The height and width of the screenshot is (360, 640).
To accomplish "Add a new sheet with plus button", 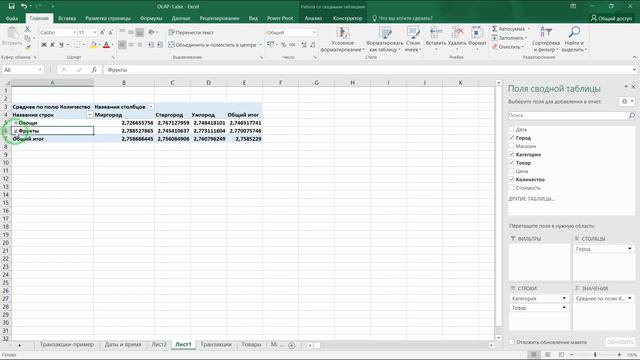I will [x=291, y=345].
